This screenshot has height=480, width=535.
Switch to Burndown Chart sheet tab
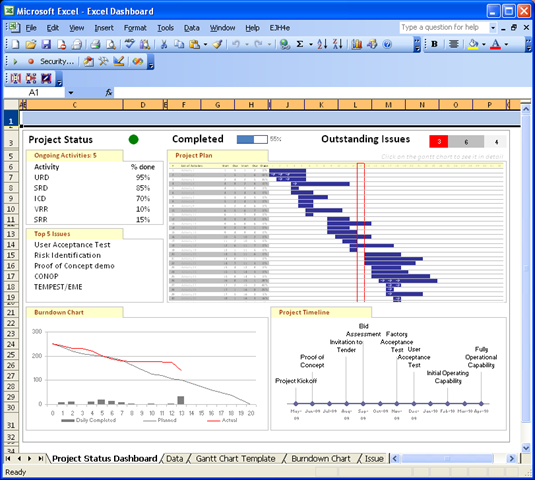tap(321, 459)
